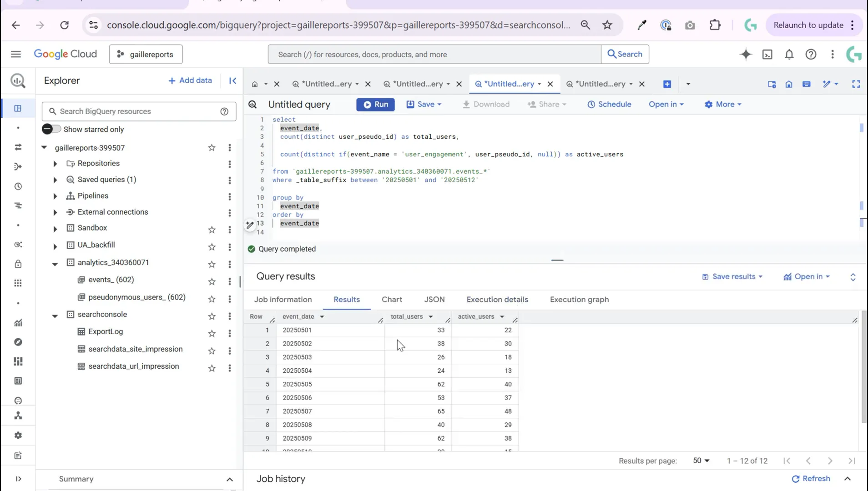The height and width of the screenshot is (491, 868).
Task: Open actions menu for pseudonymous_users_ table
Action: [230, 299]
